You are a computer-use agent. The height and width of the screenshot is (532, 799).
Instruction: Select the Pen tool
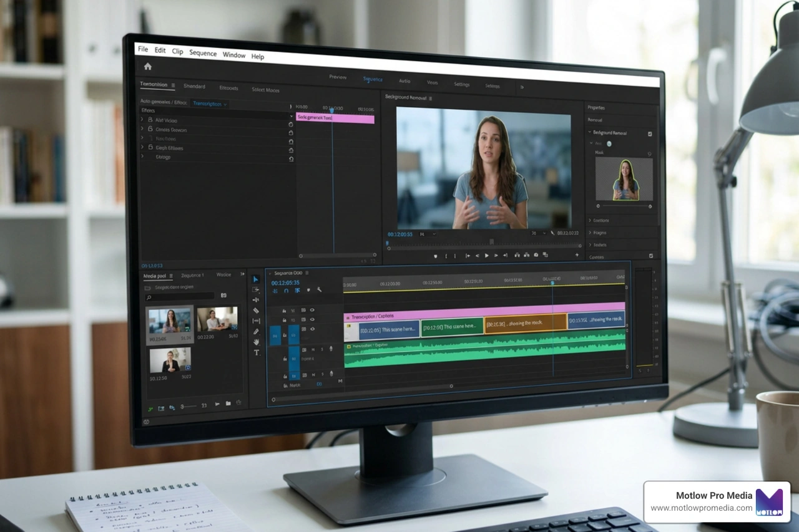click(256, 332)
